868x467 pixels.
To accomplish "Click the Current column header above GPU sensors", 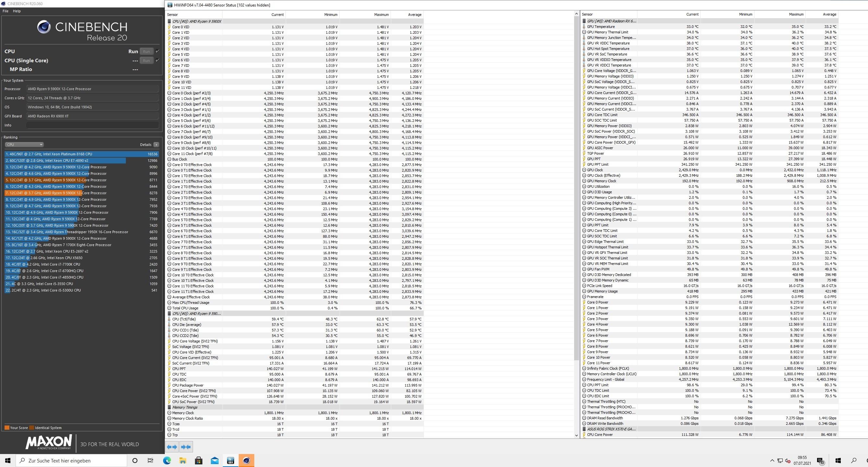I will (x=669, y=14).
